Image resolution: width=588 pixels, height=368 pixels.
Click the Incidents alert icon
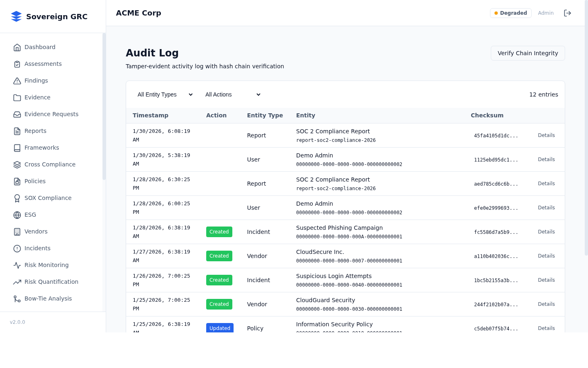pos(17,248)
